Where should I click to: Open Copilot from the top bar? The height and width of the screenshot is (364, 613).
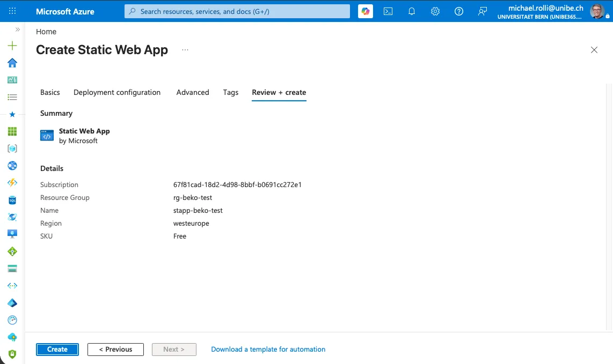click(x=366, y=11)
